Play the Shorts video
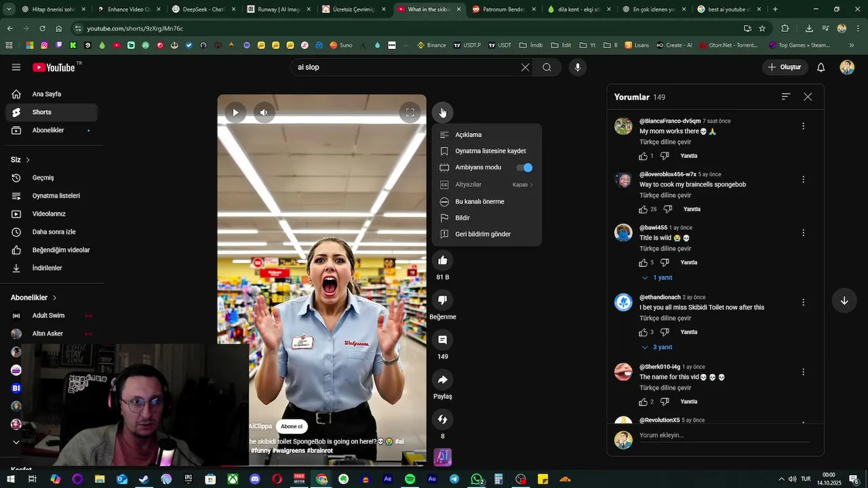 pyautogui.click(x=235, y=113)
